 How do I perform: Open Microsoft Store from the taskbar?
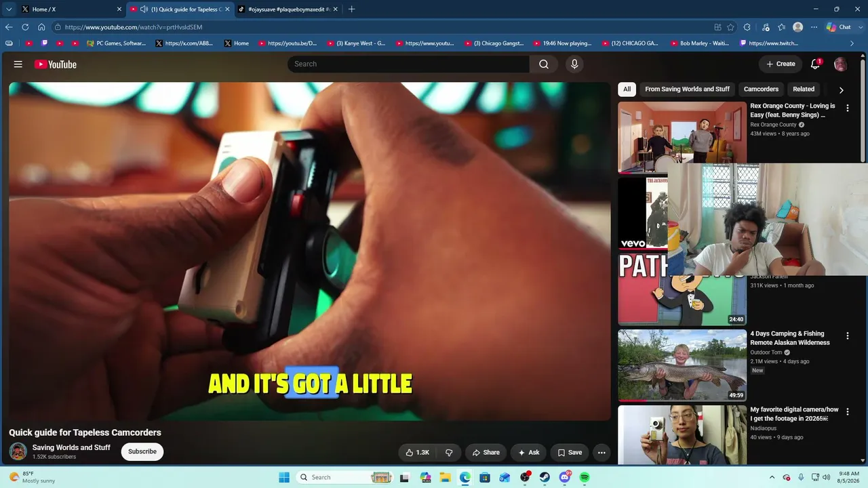coord(485,477)
